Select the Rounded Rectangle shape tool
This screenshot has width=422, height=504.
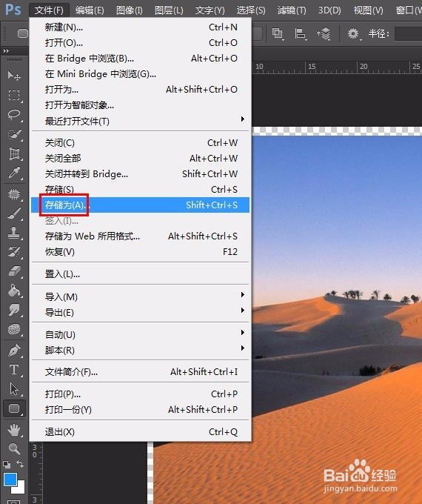14,408
